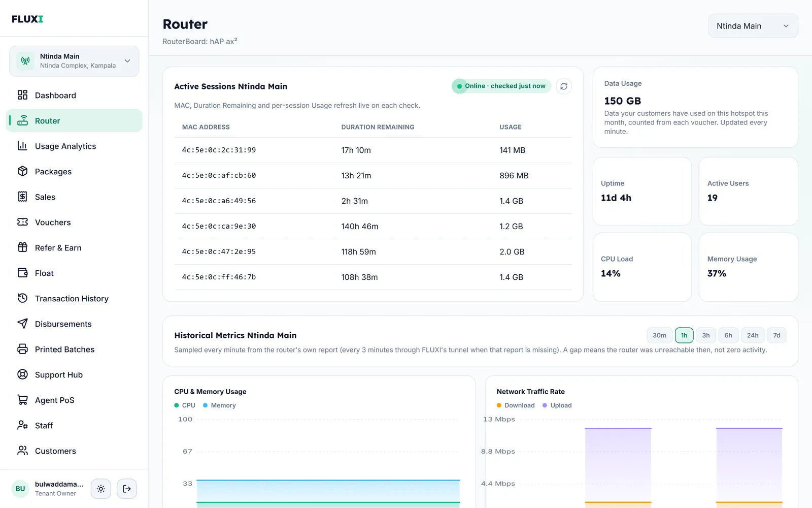Click the Agent PoS cart icon
This screenshot has height=508, width=812.
click(x=22, y=400)
